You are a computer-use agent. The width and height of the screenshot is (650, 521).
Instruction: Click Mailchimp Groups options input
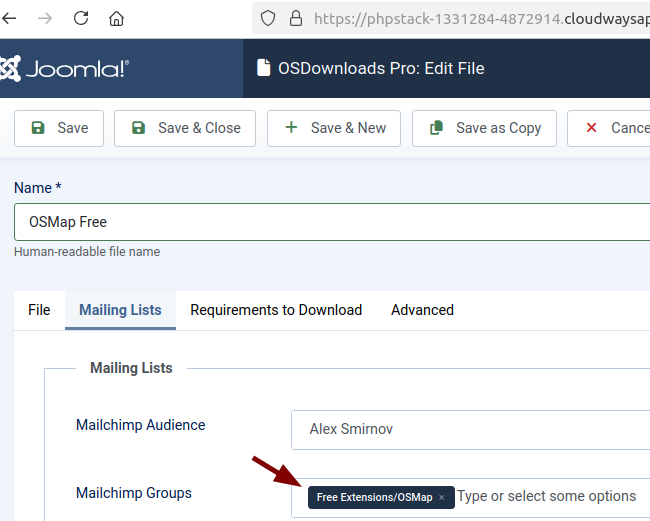click(547, 497)
